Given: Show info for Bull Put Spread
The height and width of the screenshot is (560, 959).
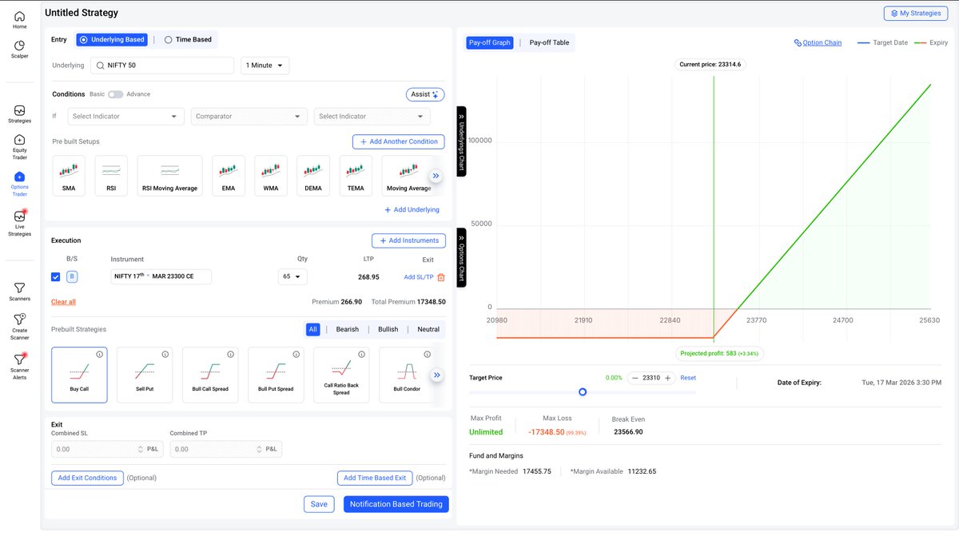Looking at the screenshot, I should (x=296, y=354).
